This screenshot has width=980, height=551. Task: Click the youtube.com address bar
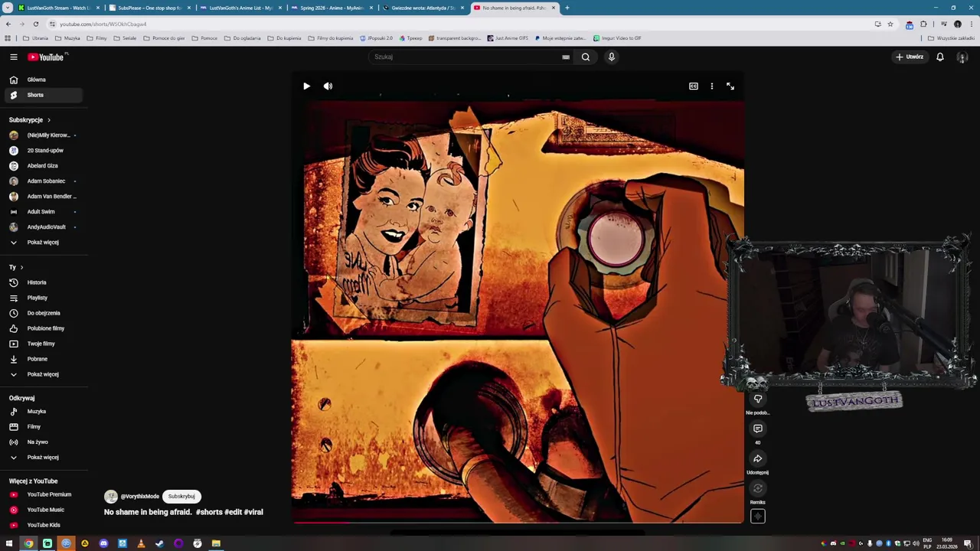[459, 24]
